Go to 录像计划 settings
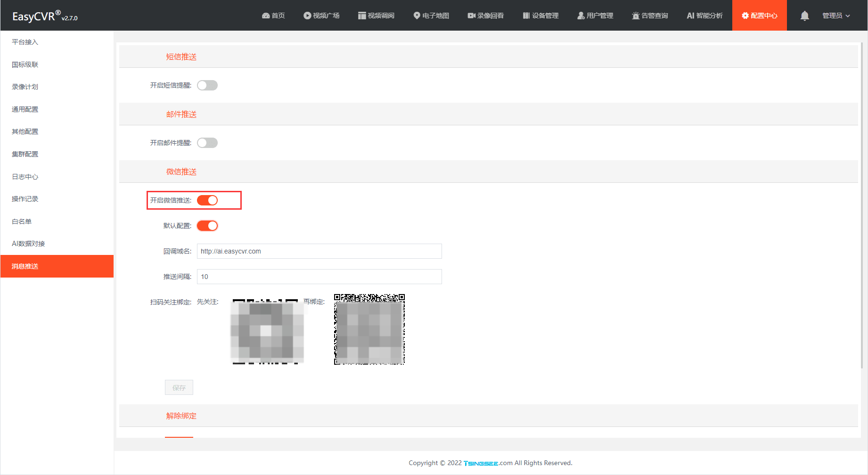The image size is (868, 475). (x=57, y=87)
